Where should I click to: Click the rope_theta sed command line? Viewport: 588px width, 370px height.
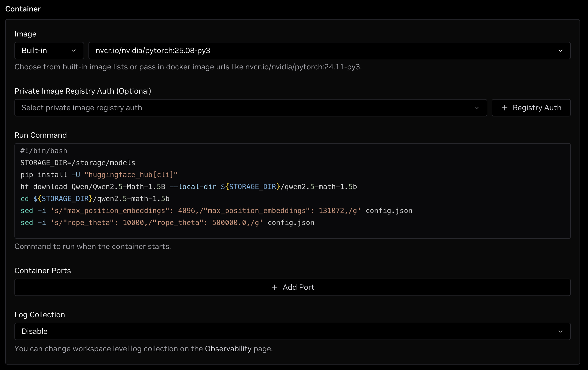(167, 223)
